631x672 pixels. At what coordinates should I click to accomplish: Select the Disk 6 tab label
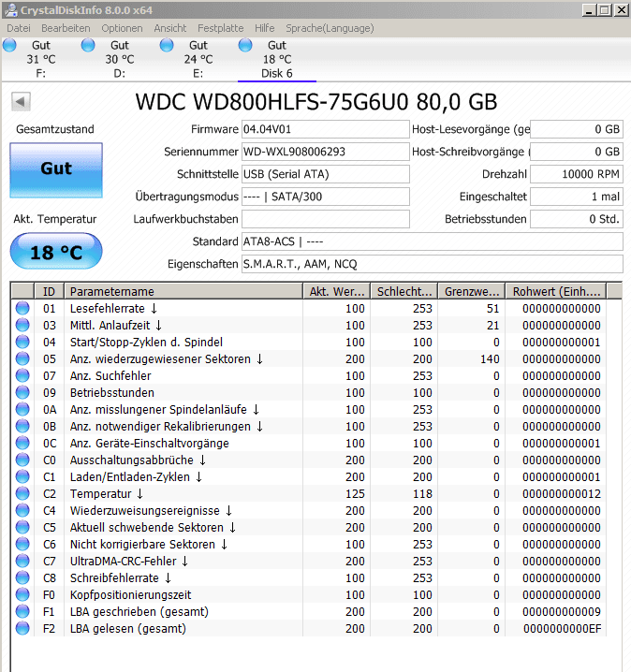click(277, 73)
